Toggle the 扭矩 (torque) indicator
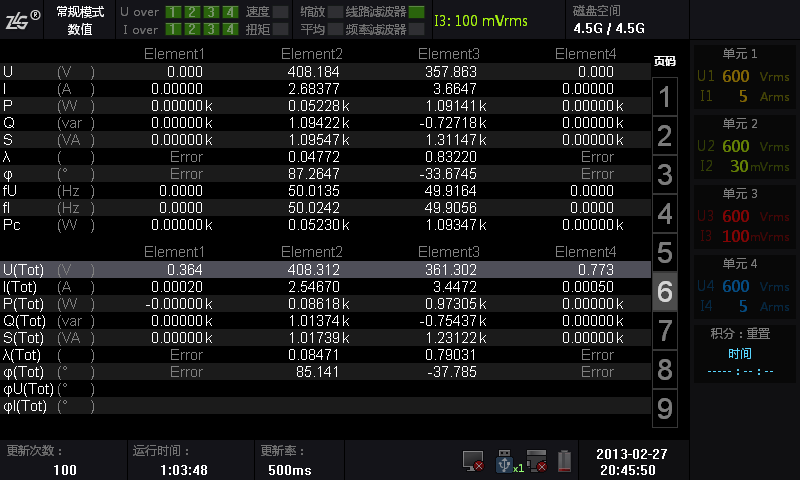800x480 pixels. coord(281,29)
